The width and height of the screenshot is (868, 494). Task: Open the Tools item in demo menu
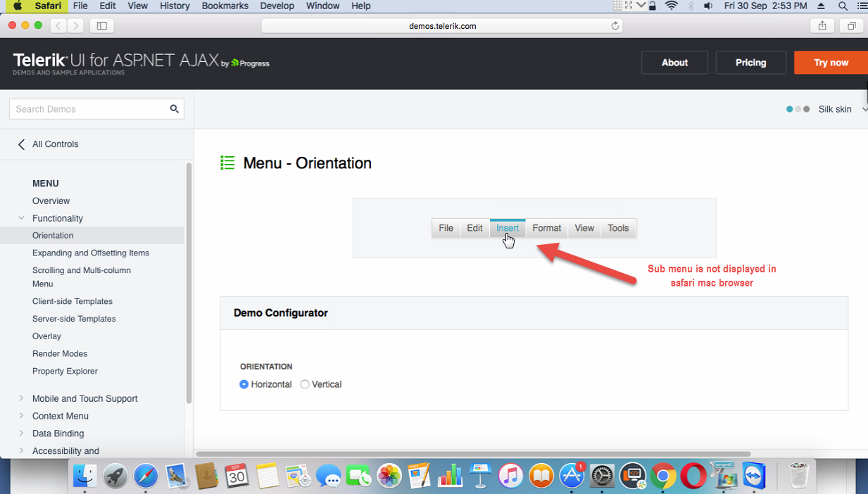(618, 228)
